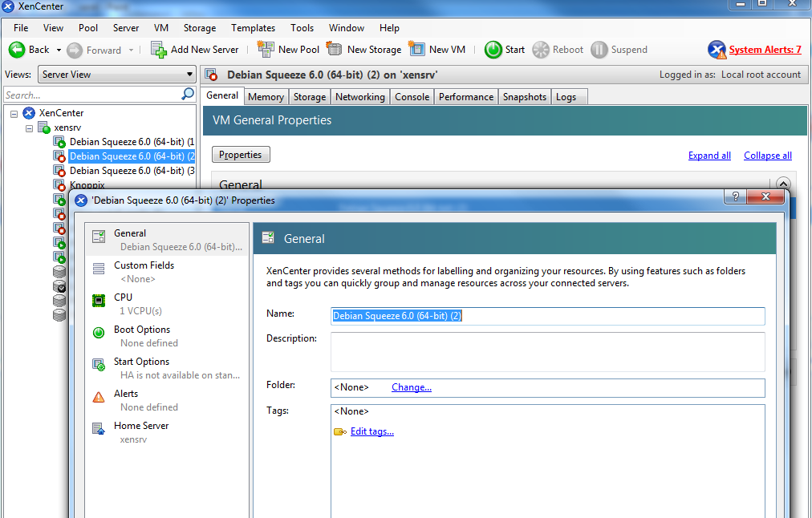Open the General page in Properties sidebar

tap(167, 240)
